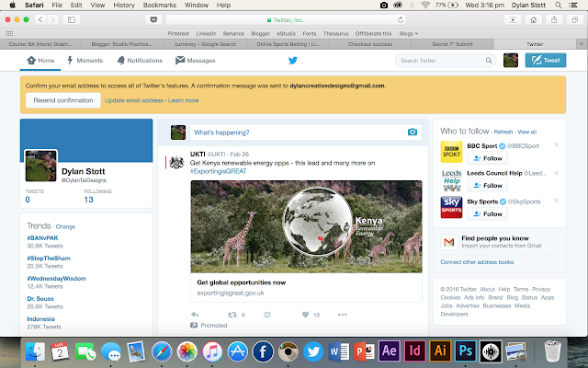Open Finder from the Dock
The width and height of the screenshot is (588, 368).
coord(35,351)
